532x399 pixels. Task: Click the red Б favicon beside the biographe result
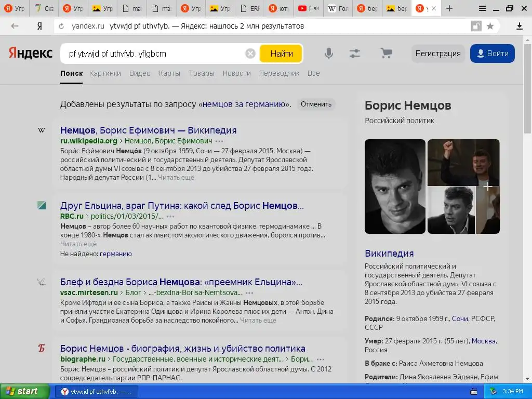(x=42, y=348)
